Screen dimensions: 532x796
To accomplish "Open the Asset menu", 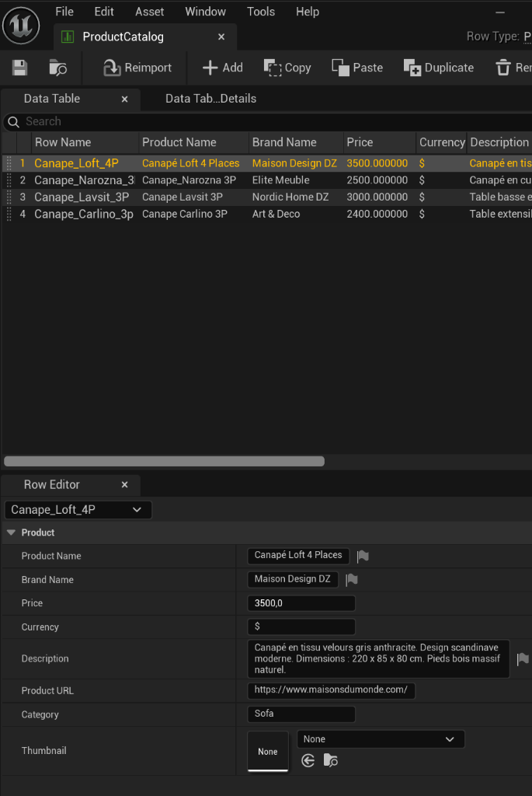I will point(150,11).
